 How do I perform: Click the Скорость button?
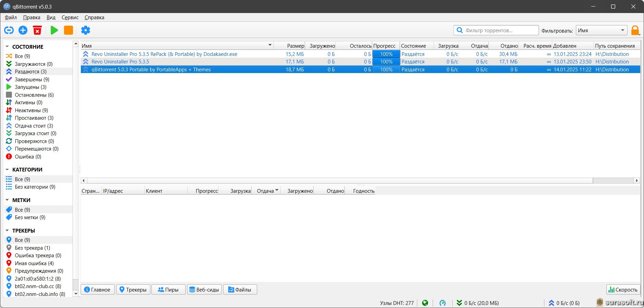[x=623, y=289]
